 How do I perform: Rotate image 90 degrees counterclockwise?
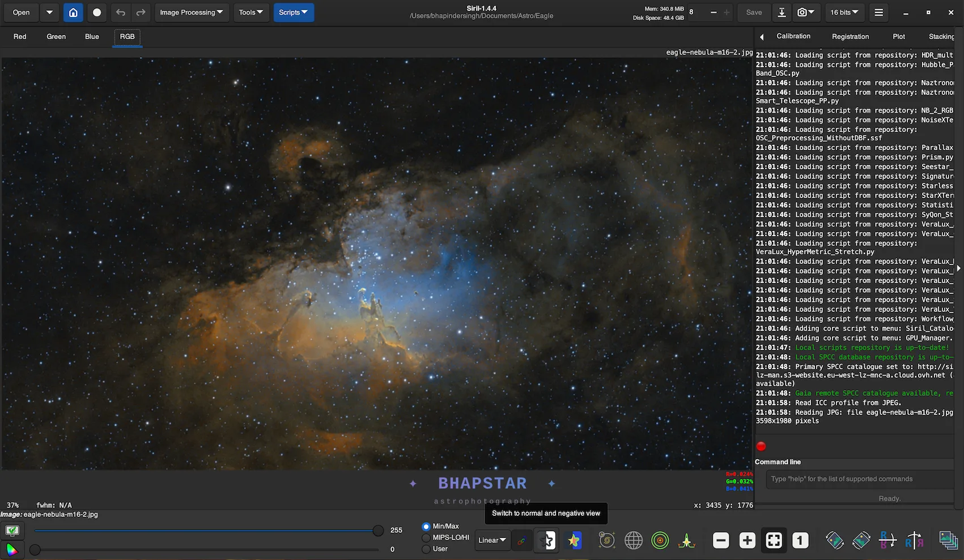coord(834,541)
